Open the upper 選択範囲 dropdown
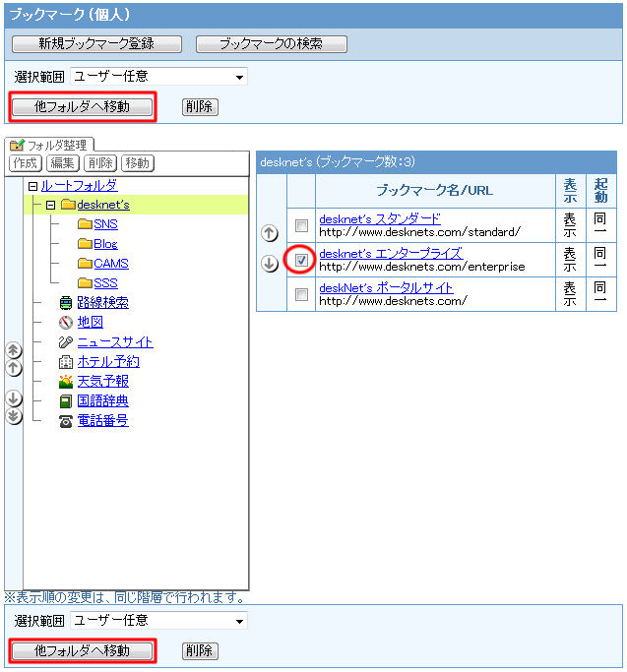627x672 pixels. point(158,77)
